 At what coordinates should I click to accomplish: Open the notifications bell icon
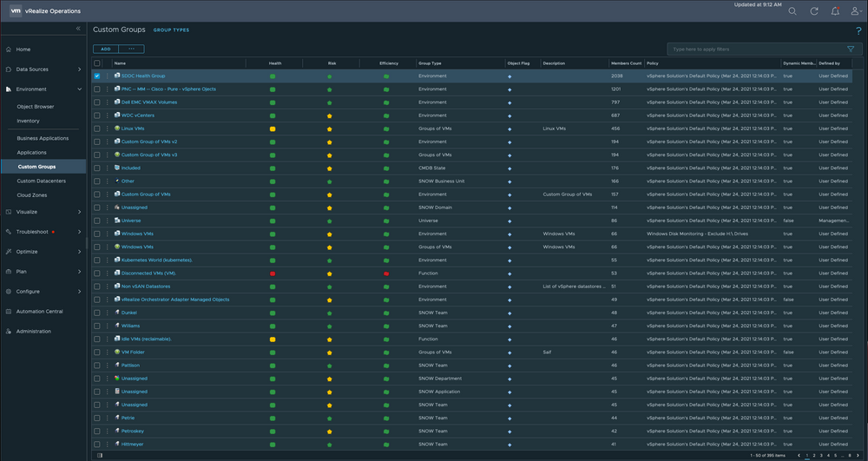pyautogui.click(x=835, y=11)
